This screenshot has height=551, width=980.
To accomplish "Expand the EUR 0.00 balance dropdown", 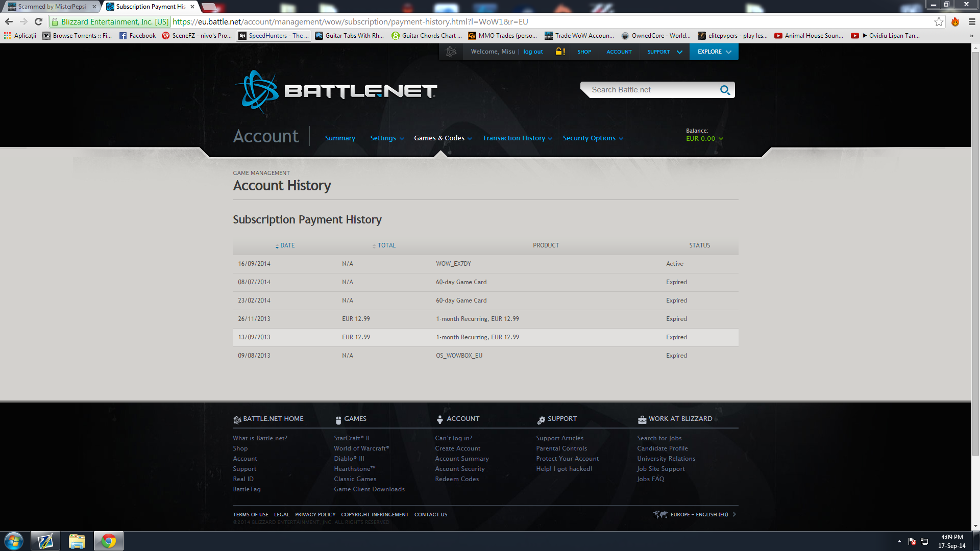I will (704, 139).
